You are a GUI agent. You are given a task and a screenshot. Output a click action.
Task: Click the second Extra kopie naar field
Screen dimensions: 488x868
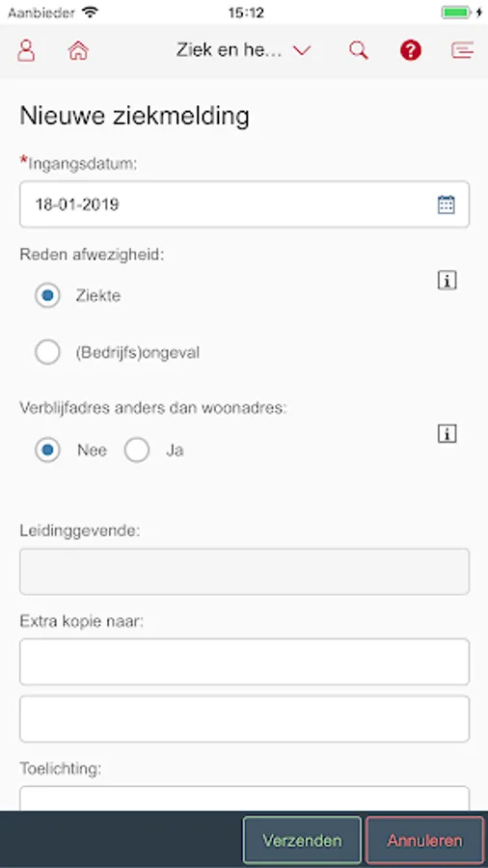pyautogui.click(x=245, y=719)
